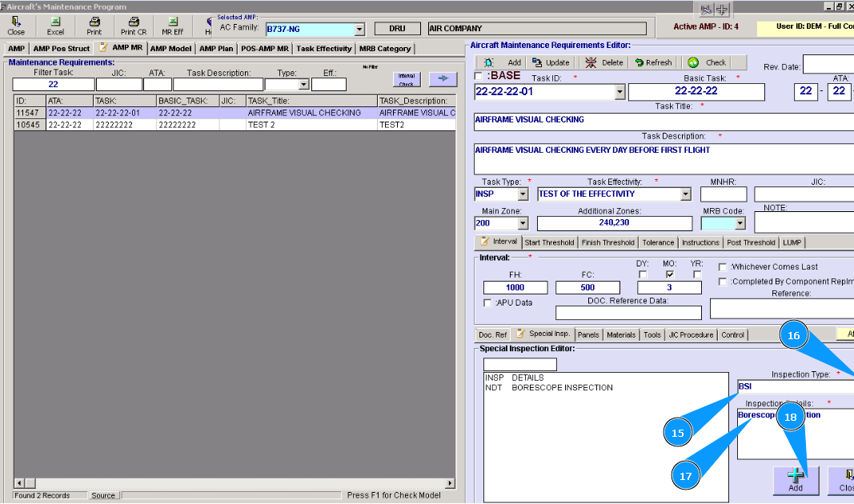Click the Print printer icon

click(94, 22)
